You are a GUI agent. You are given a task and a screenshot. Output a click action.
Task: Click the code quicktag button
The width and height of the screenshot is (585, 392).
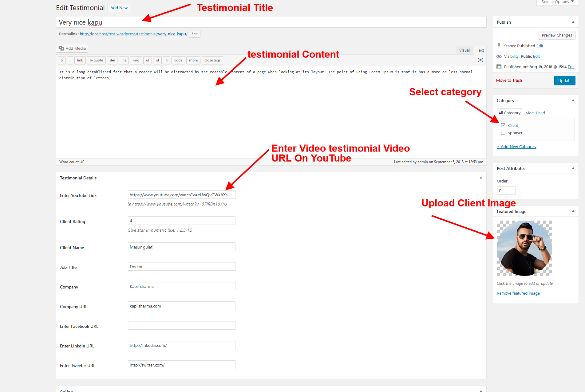pos(178,60)
